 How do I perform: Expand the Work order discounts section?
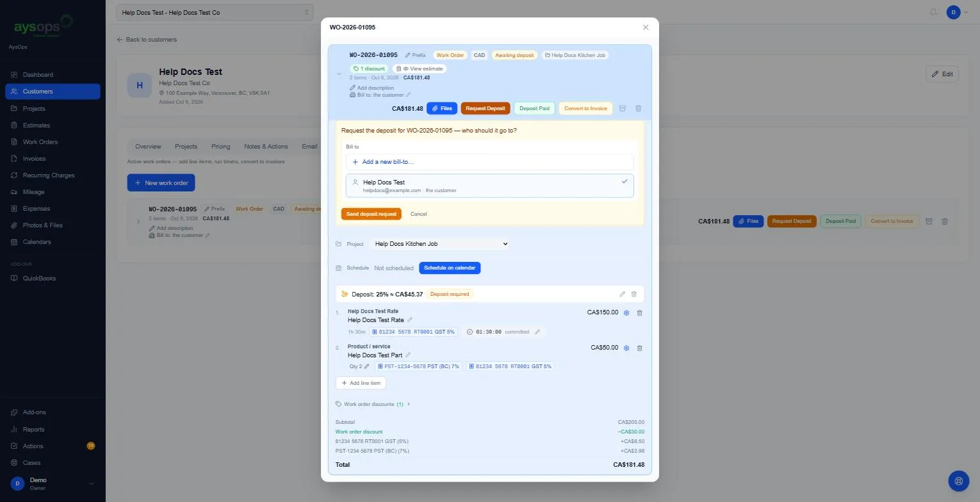point(373,405)
